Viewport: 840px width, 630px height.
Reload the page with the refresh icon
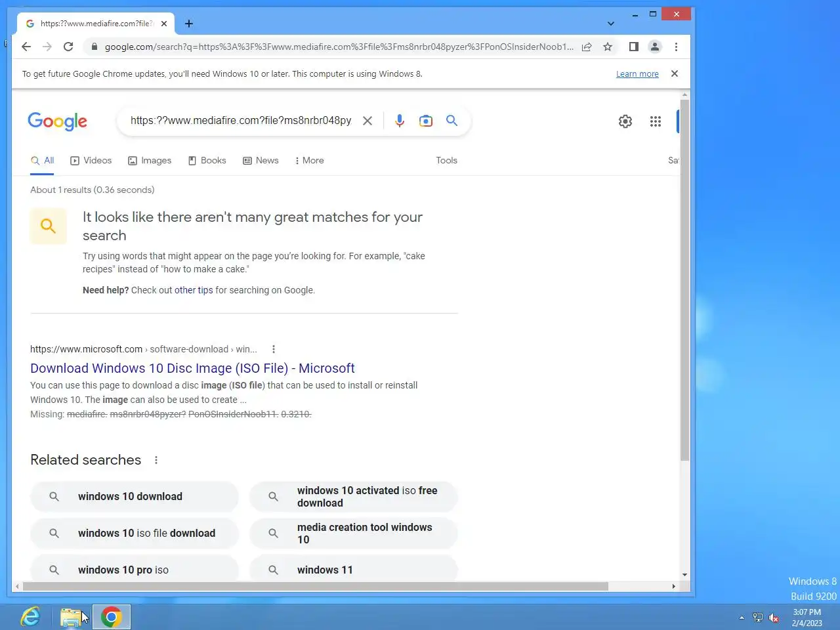(x=68, y=47)
